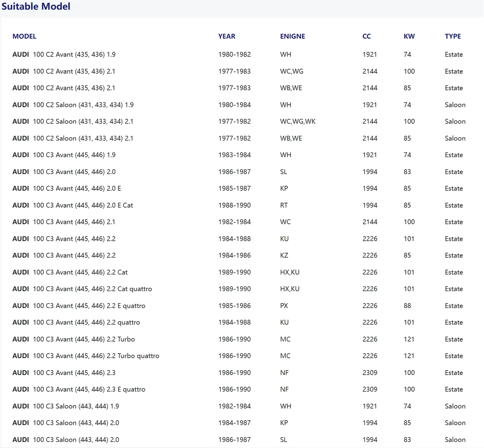Click engine WC in C3 Avant 2.1 row
Screen dimensions: 484x448
[x=285, y=222]
